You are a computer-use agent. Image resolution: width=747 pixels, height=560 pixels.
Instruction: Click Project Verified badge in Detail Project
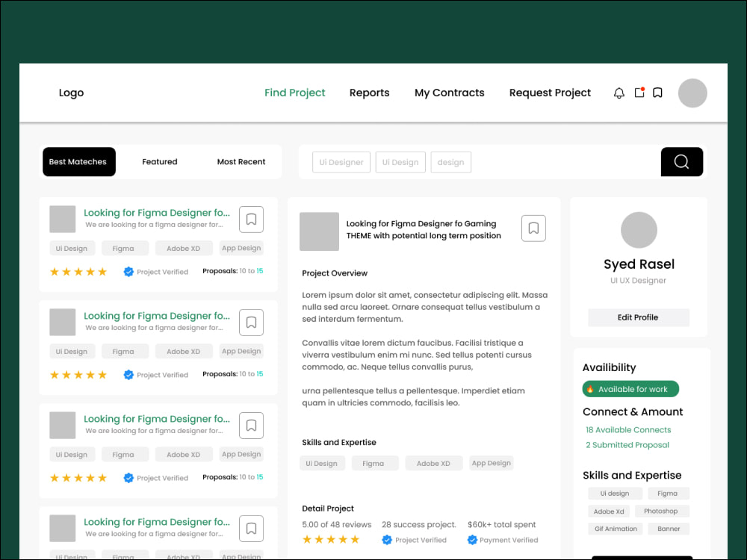tap(387, 540)
